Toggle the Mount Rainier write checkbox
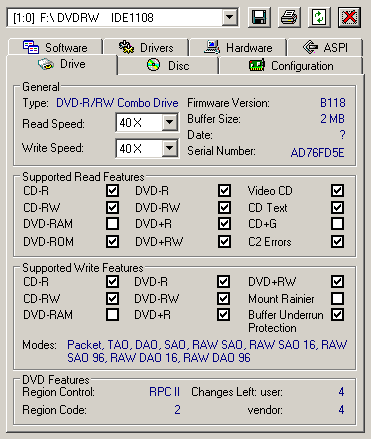 pos(337,298)
